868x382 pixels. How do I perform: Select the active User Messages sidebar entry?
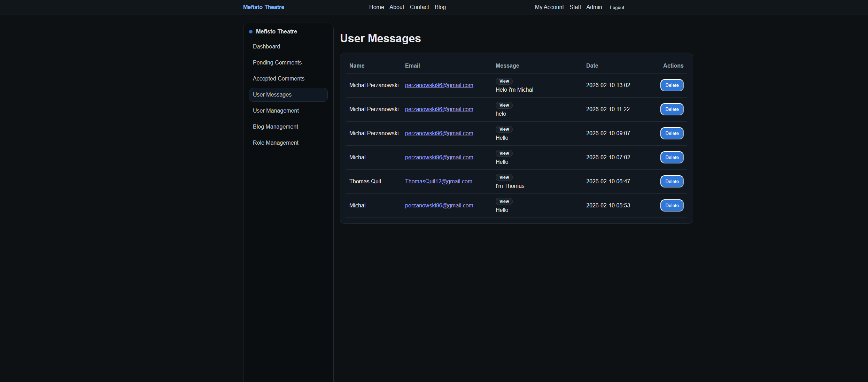(x=272, y=94)
